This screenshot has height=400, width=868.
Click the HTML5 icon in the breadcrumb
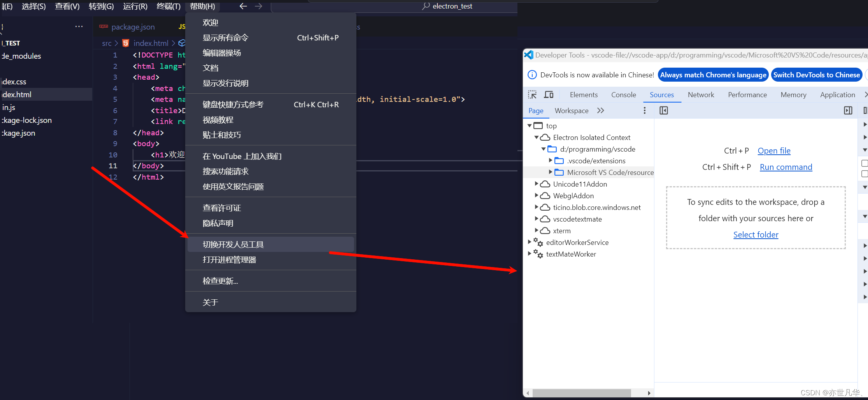[x=126, y=43]
